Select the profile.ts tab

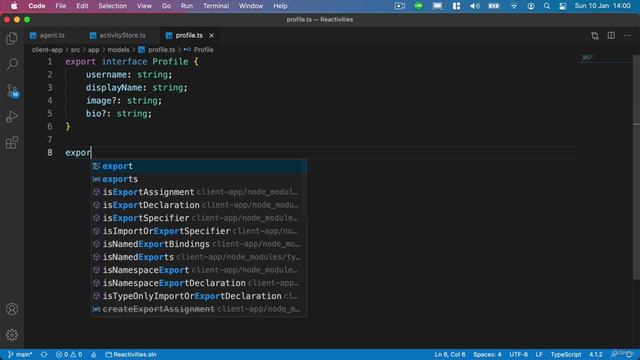coord(189,36)
